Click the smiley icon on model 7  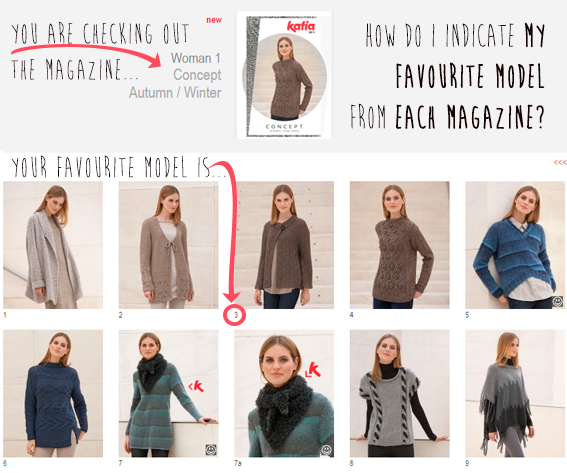(211, 450)
